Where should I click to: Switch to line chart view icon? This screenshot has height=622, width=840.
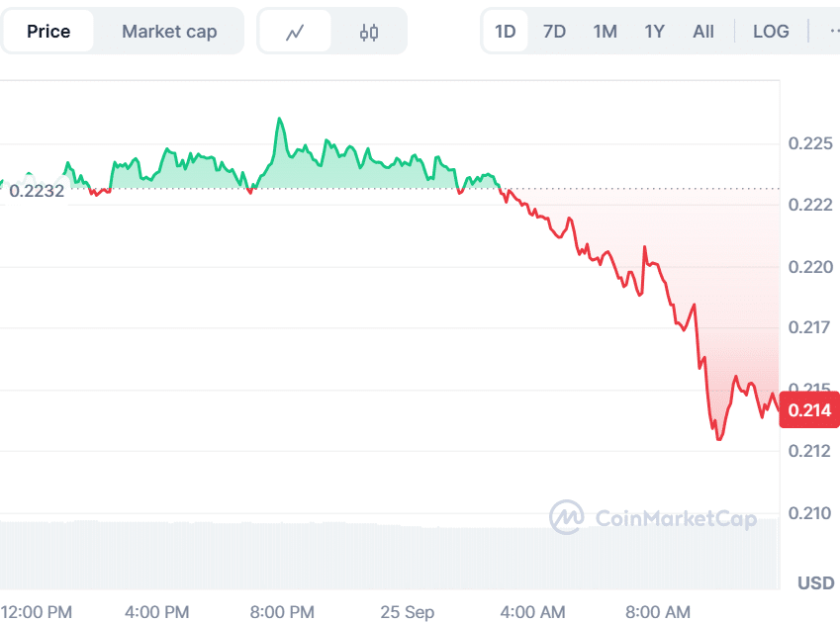[x=294, y=32]
